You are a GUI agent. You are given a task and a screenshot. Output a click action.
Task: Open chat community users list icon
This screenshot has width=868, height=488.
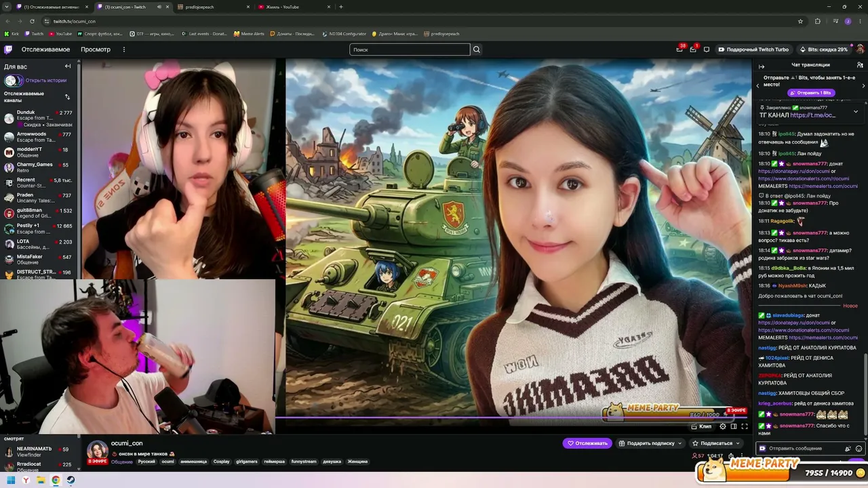click(x=861, y=65)
